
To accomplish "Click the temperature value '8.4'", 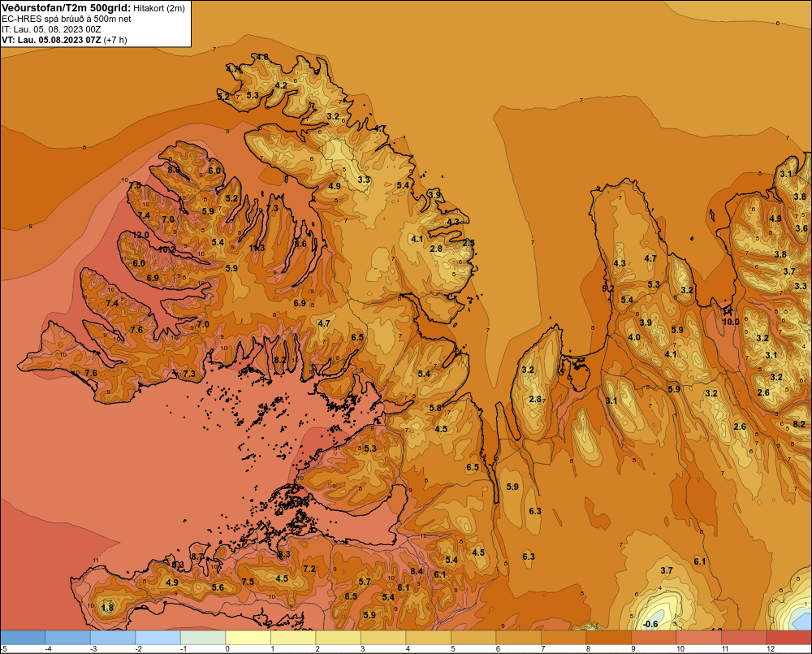I will coord(417,571).
